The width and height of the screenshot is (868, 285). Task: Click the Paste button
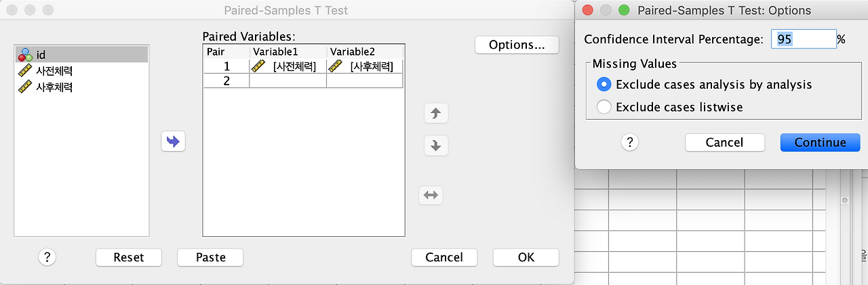coord(210,257)
